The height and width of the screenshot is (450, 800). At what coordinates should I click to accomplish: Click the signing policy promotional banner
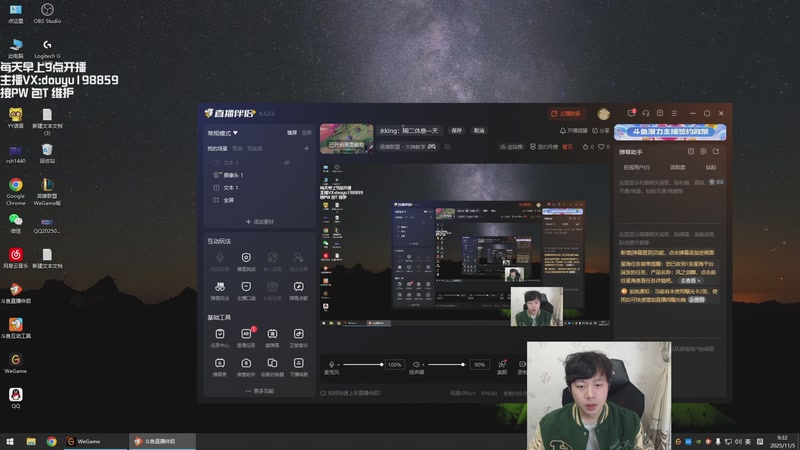pos(670,132)
